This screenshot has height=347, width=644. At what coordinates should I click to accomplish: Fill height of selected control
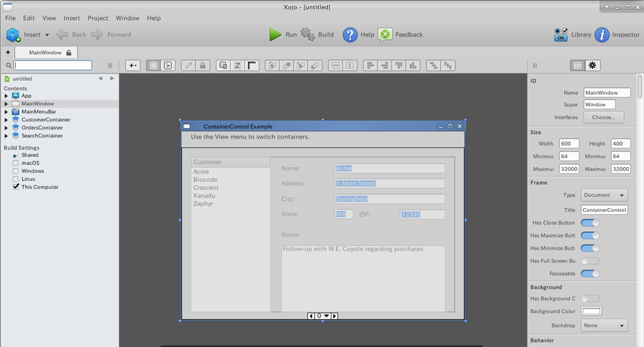[350, 65]
